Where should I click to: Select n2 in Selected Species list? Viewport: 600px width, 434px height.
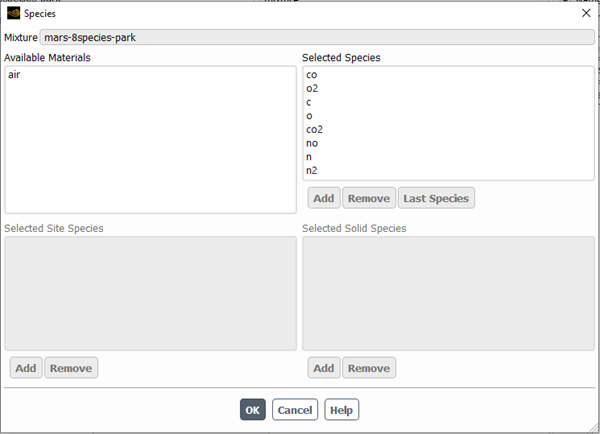pos(312,170)
